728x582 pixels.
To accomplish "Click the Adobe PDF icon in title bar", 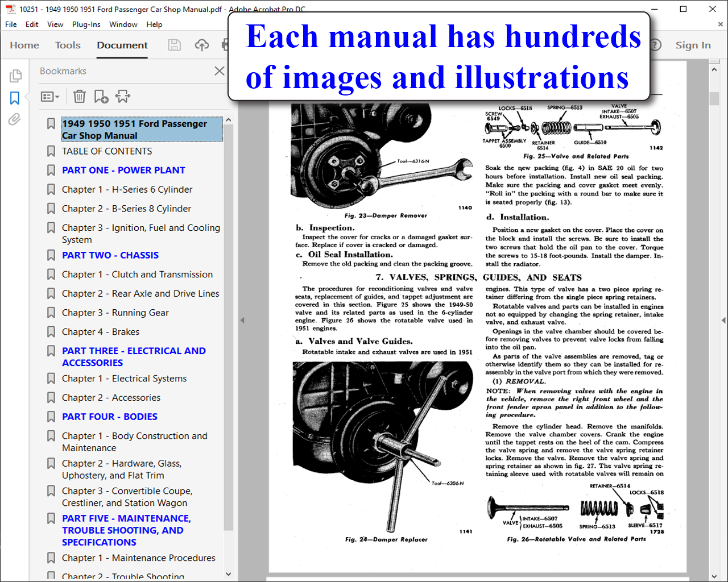I will [x=10, y=9].
